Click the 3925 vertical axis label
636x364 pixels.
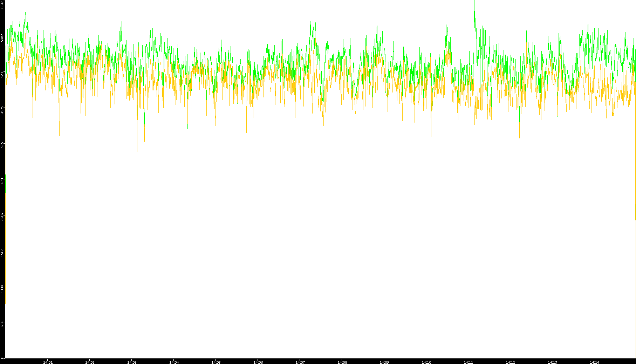click(2, 145)
